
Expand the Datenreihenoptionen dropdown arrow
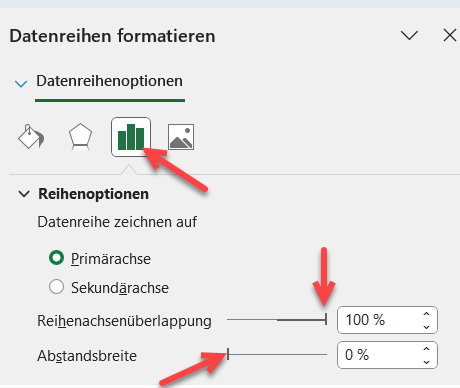(21, 83)
